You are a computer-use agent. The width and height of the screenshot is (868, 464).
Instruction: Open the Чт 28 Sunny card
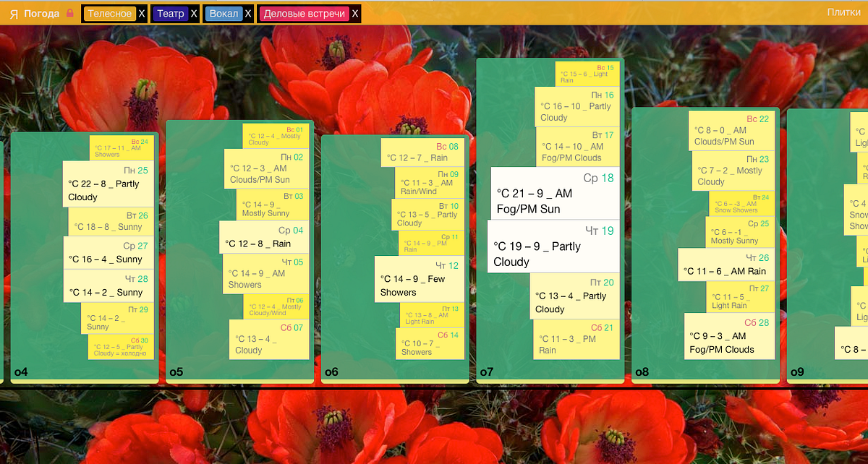pos(109,285)
